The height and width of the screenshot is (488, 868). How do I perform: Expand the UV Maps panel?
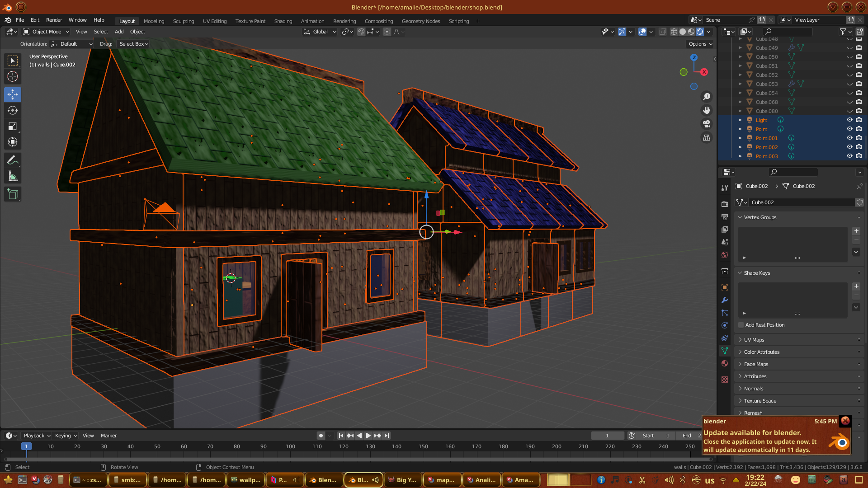point(754,340)
